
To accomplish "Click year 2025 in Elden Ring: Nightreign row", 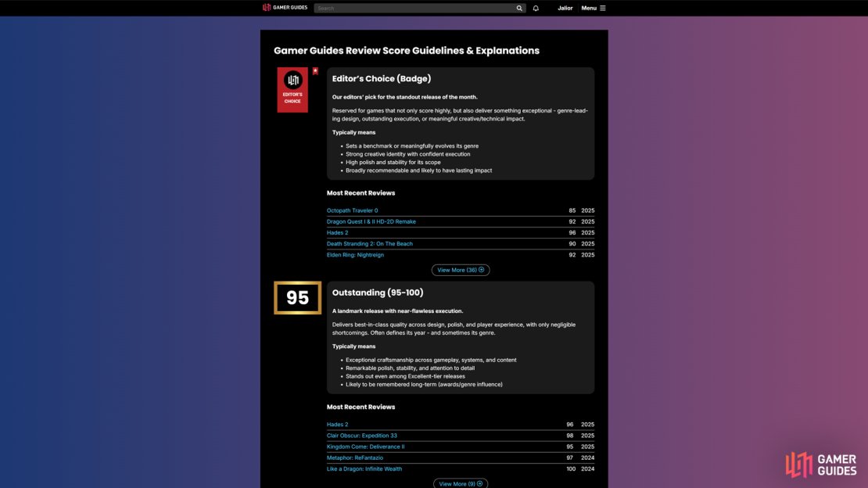I will (587, 255).
